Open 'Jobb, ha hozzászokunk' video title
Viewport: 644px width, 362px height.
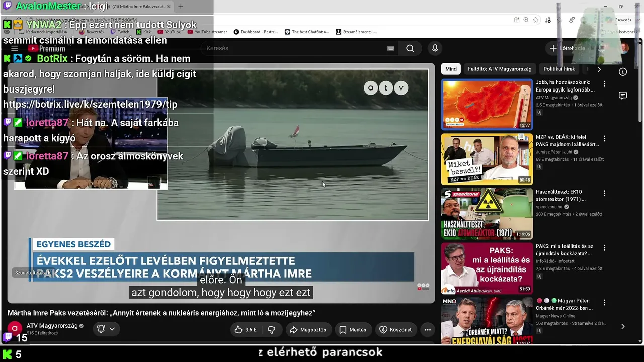(565, 86)
